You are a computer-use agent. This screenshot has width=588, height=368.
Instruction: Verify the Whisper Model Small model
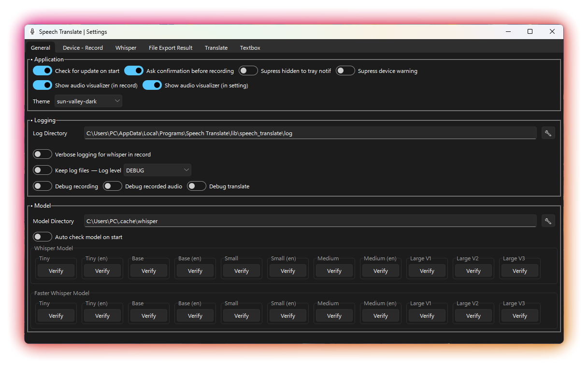tap(242, 271)
